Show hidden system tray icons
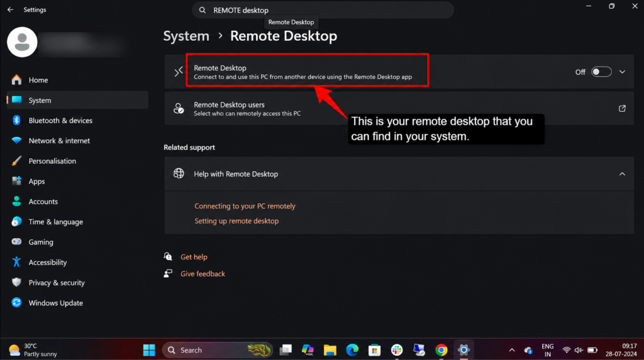Viewport: 644px width, 360px height. coord(512,350)
